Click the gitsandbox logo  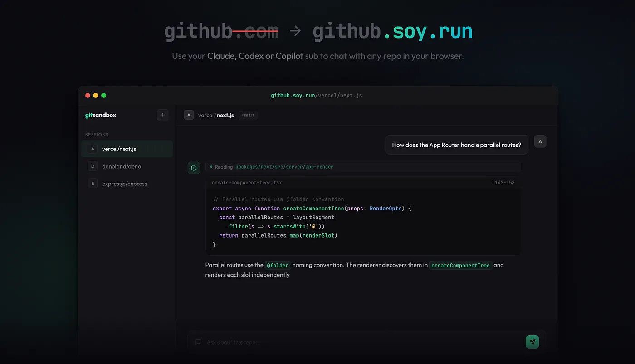click(x=101, y=115)
